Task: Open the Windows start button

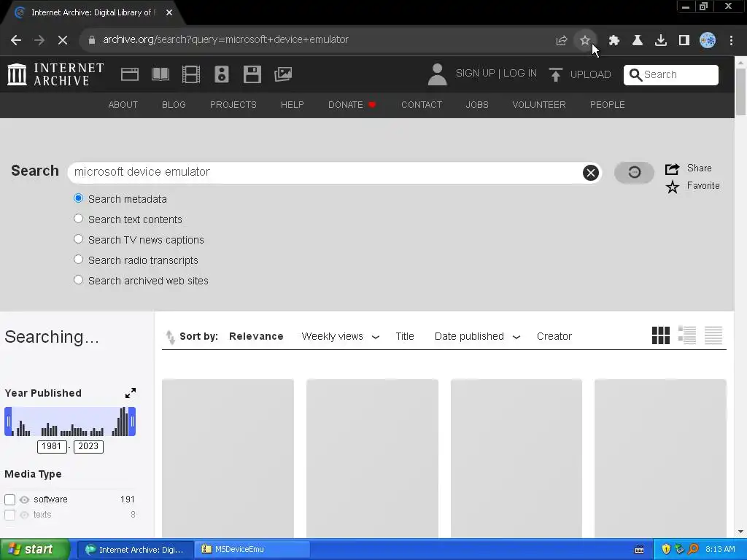Action: (34, 550)
